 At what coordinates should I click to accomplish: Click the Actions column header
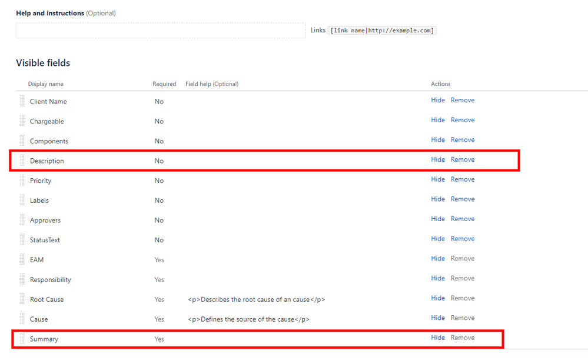coord(441,84)
